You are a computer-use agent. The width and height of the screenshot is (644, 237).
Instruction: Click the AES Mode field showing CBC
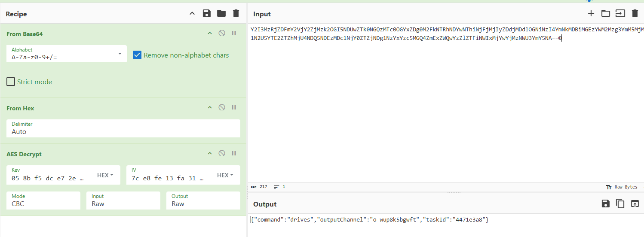(x=43, y=201)
